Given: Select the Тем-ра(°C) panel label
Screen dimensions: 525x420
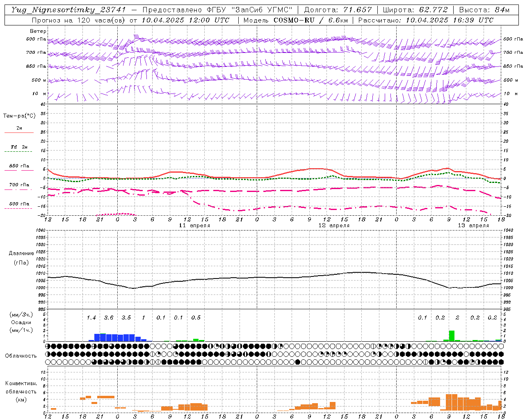Looking at the screenshot, I should click(x=19, y=116).
